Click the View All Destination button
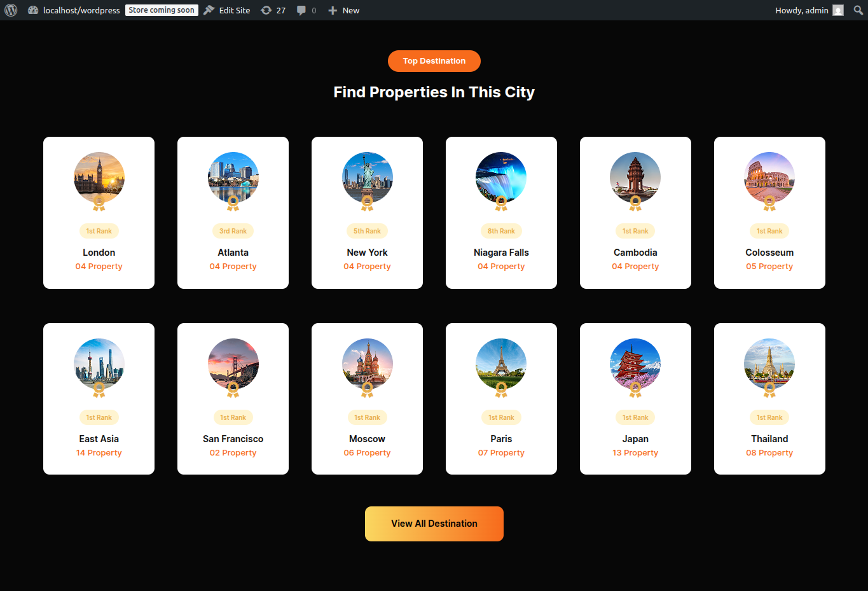 coord(434,524)
